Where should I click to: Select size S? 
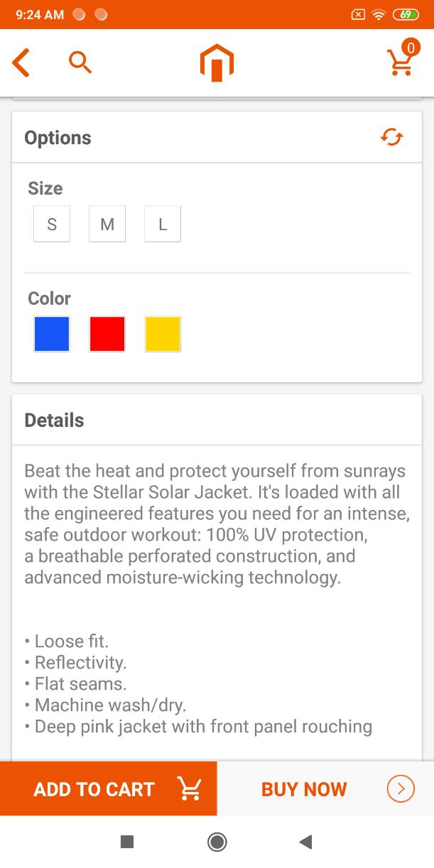(52, 224)
